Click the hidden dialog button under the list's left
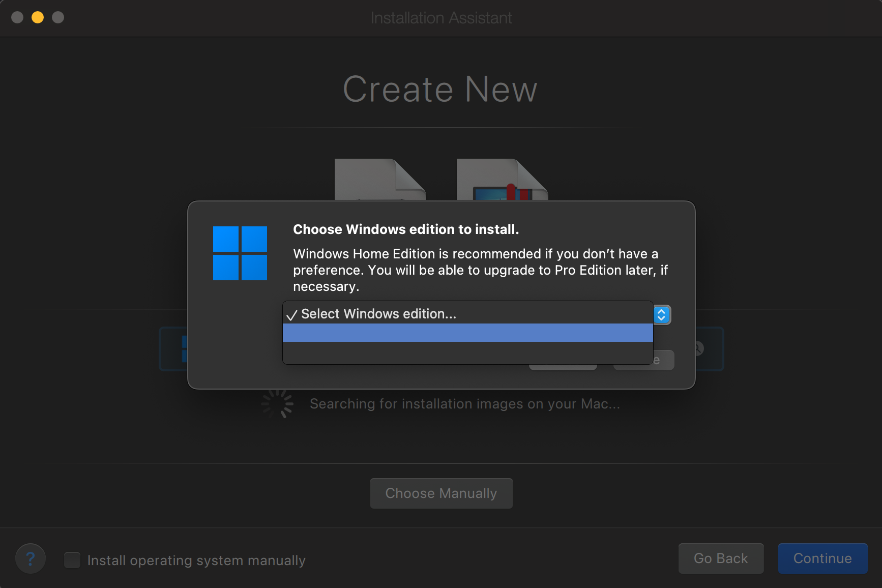Screen dimensions: 882x588 point(563,367)
